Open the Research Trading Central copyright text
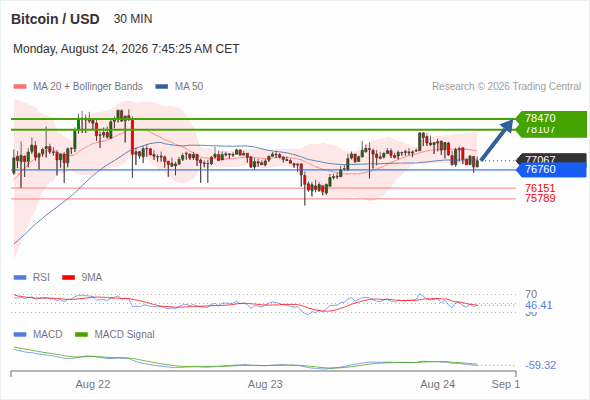The image size is (590, 400). point(506,87)
